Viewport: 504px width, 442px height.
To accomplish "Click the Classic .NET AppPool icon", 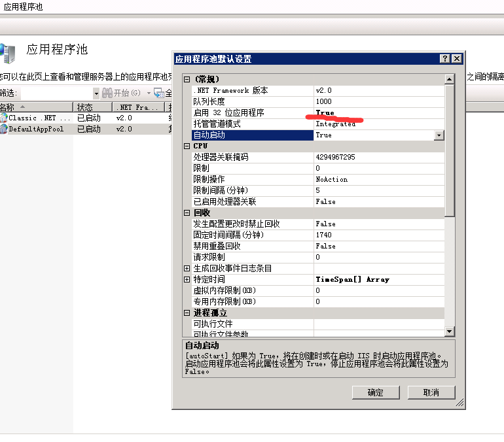I will tap(4, 118).
